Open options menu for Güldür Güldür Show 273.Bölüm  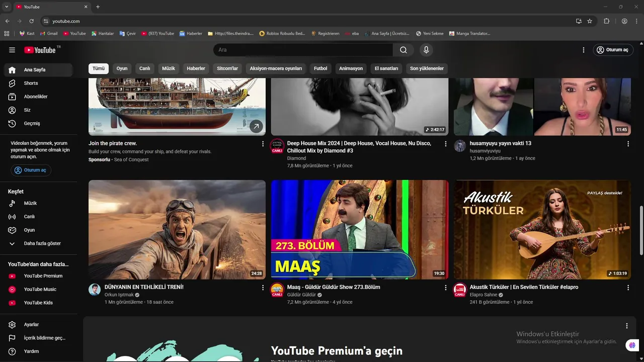[445, 288]
